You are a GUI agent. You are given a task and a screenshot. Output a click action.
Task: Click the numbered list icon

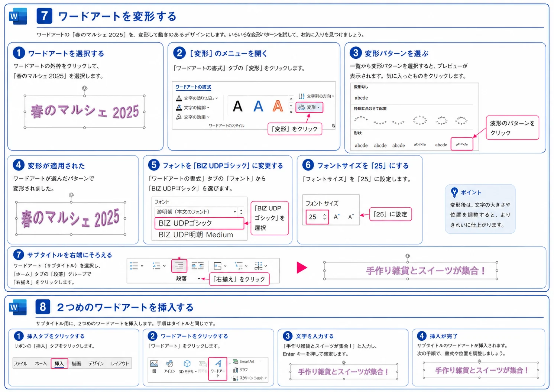click(156, 266)
